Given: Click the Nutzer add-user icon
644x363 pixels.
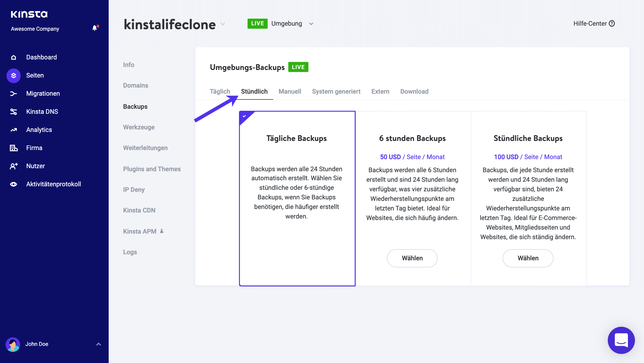Looking at the screenshot, I should point(14,166).
